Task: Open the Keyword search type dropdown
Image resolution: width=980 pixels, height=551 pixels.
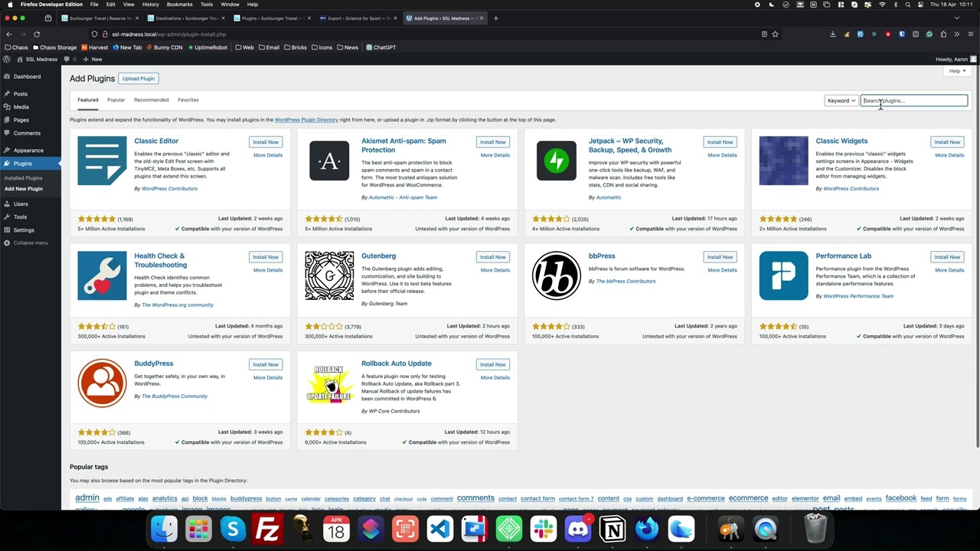Action: coord(841,100)
